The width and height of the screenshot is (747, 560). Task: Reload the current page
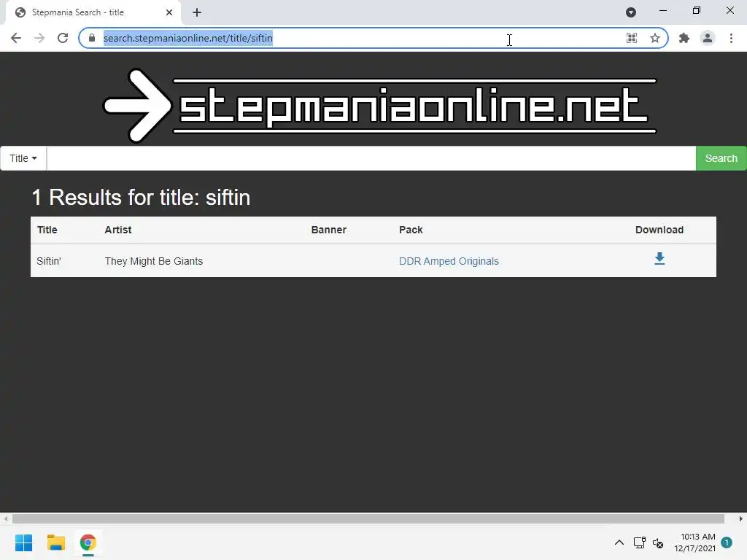(x=63, y=38)
